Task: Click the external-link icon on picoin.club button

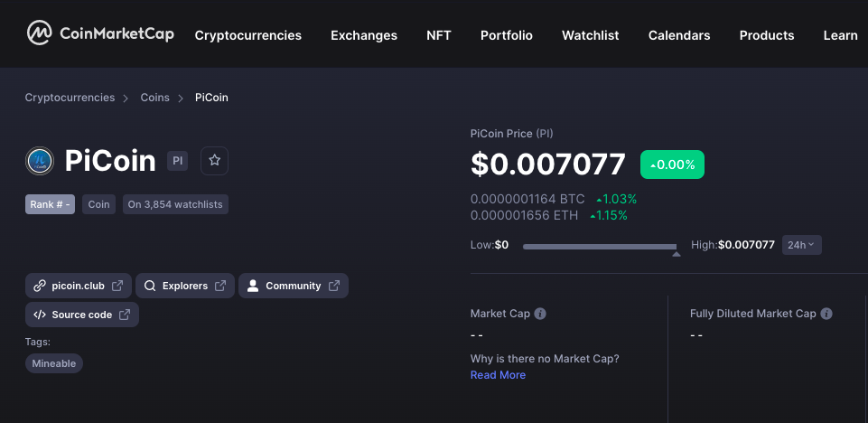Action: pyautogui.click(x=117, y=286)
